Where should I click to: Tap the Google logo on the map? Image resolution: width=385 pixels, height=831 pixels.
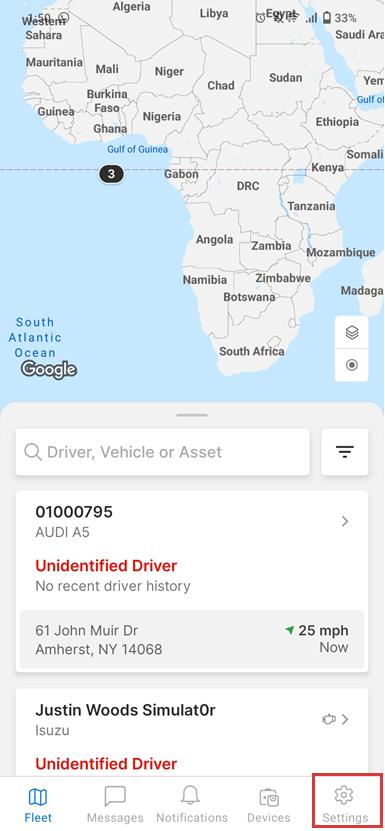49,369
